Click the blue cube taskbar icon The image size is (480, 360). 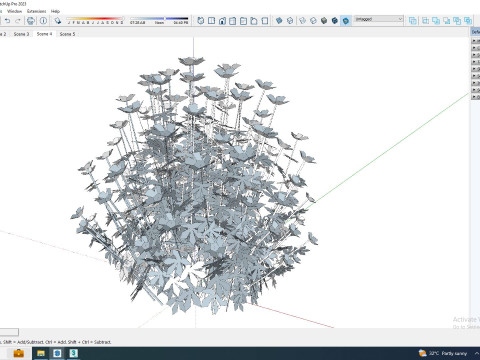57,353
